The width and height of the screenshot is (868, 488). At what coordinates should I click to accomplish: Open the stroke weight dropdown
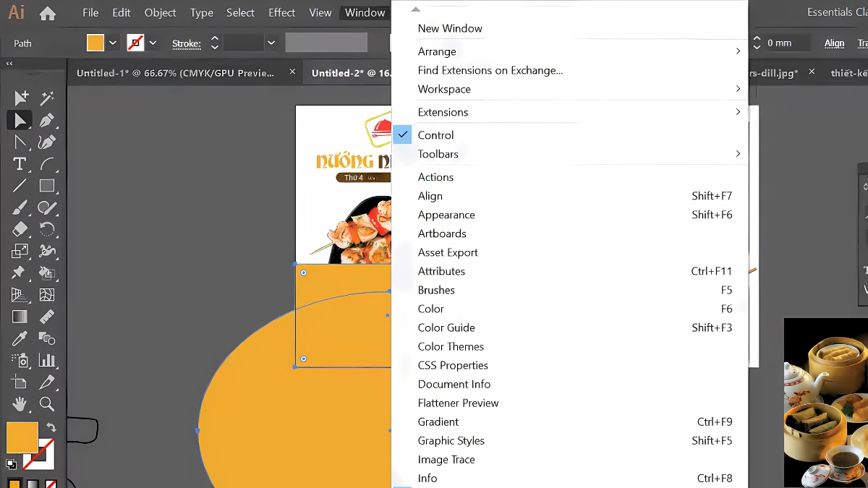(x=271, y=43)
